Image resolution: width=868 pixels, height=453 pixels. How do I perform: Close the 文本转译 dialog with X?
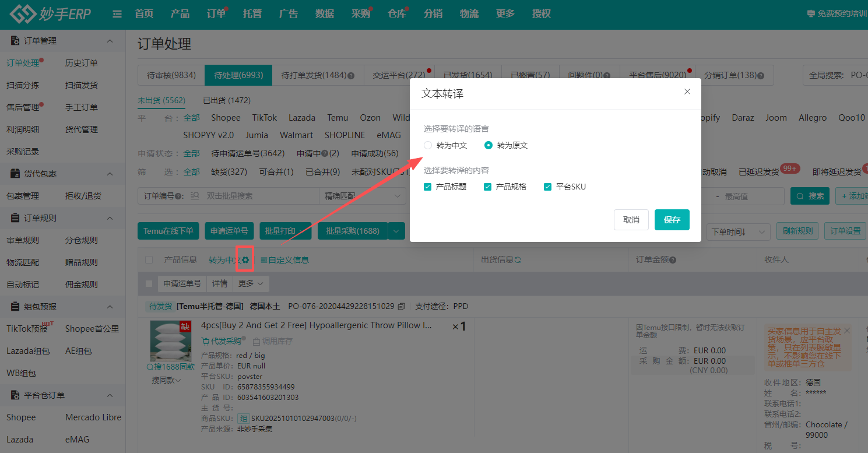click(x=687, y=92)
